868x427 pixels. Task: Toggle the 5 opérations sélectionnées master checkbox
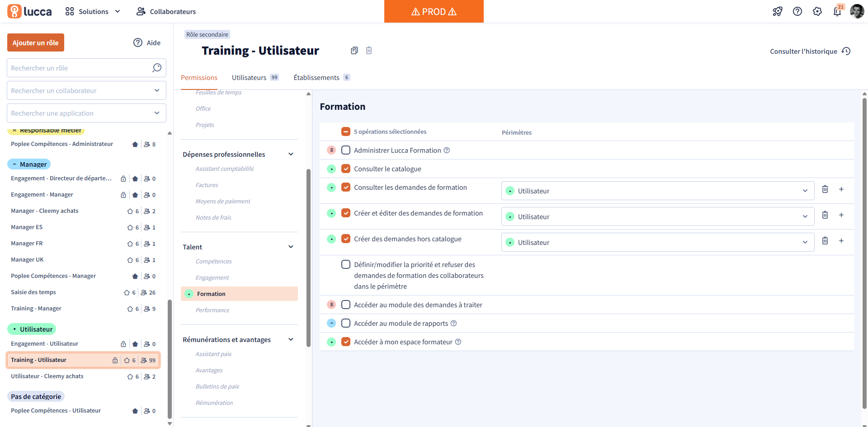click(x=346, y=131)
